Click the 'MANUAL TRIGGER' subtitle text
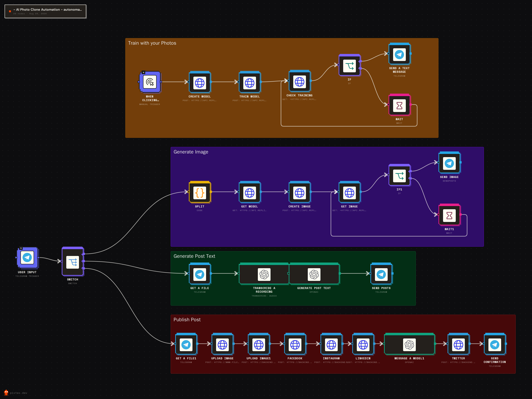 pos(150,104)
